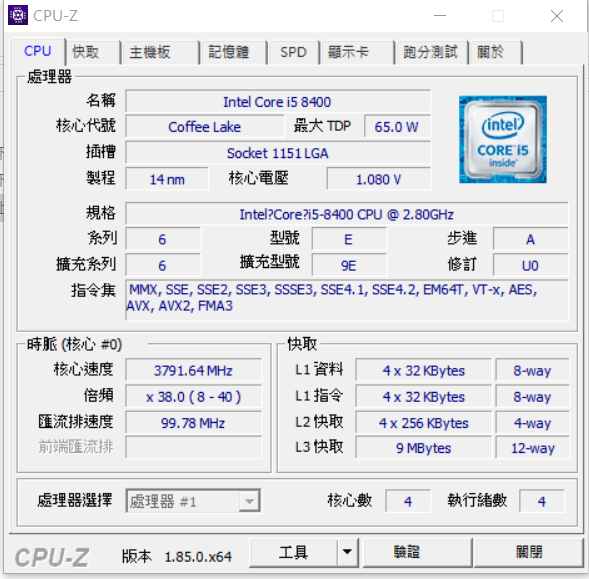This screenshot has width=589, height=579.
Task: Click the CPU-Z app icon in title bar
Action: coord(18,15)
